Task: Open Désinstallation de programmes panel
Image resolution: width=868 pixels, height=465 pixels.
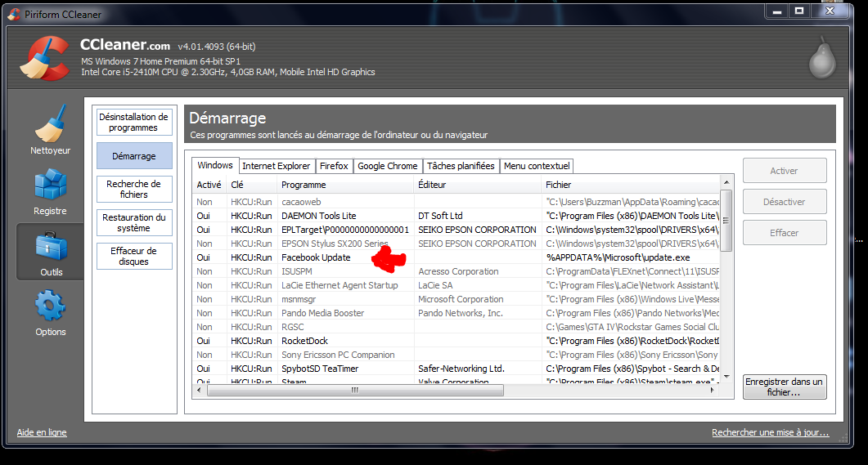Action: coord(134,123)
